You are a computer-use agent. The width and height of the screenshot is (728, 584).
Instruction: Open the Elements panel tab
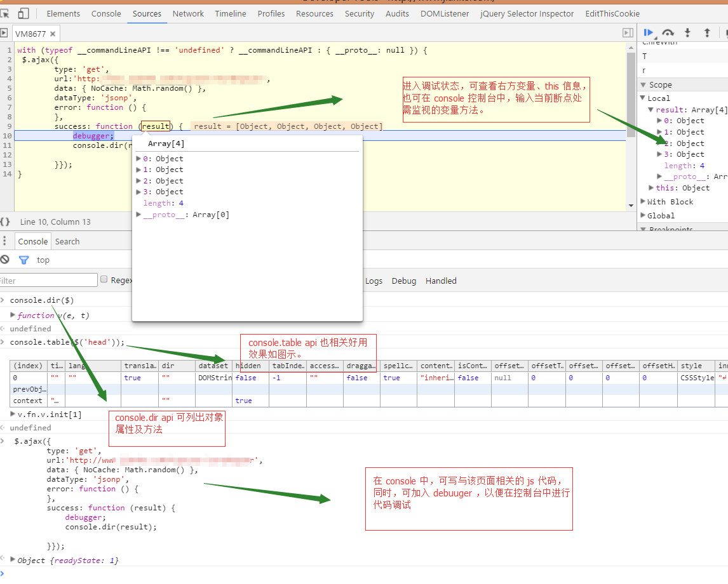(63, 13)
